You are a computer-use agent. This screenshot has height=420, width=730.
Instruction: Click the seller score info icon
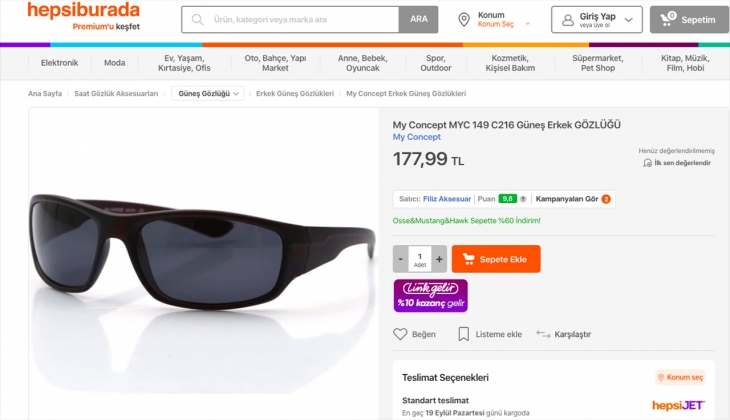pyautogui.click(x=522, y=199)
